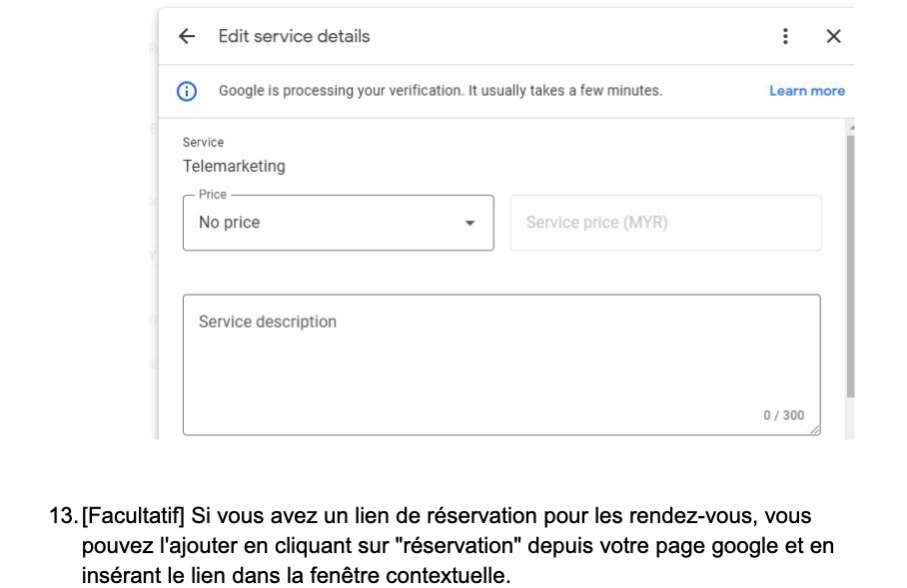Viewport: 907px width, 588px height.
Task: Click the description box resize handle
Action: 814,429
